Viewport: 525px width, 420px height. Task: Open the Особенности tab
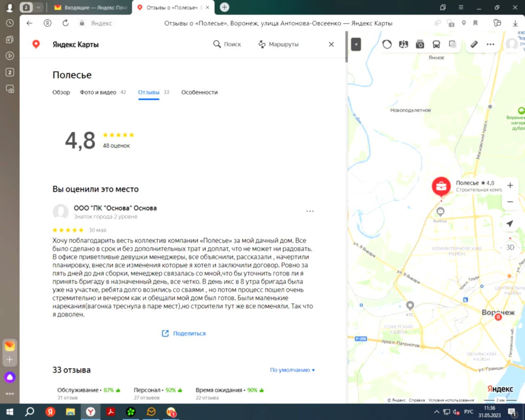click(199, 92)
